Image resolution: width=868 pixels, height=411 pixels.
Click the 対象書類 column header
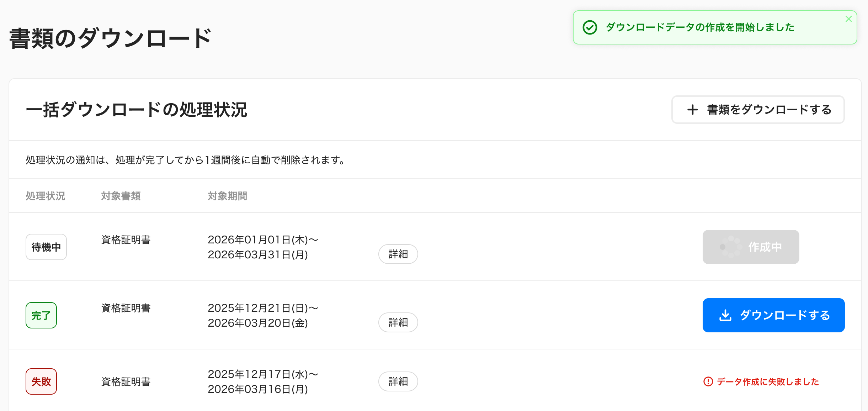pyautogui.click(x=121, y=196)
